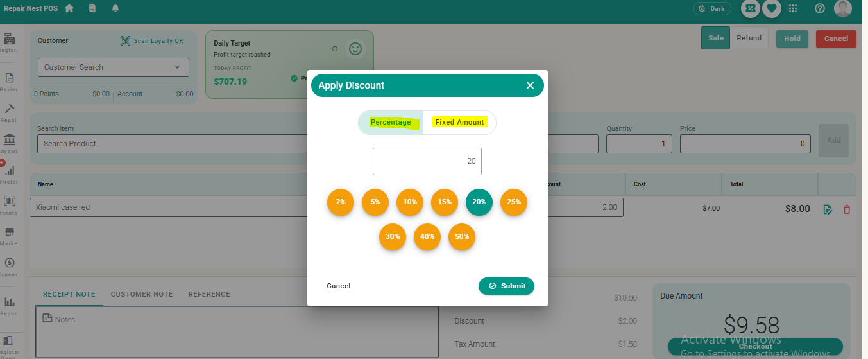Click the $707.19 today profit value
Viewport: 868px width, 359px height.
click(x=230, y=82)
